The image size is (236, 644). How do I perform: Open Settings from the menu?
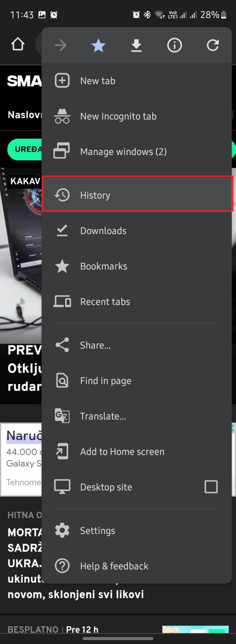[x=137, y=530]
